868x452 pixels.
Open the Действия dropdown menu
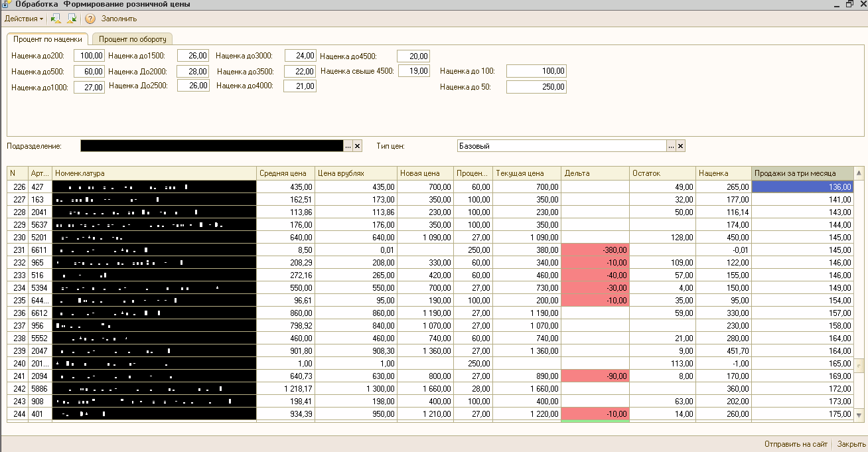coord(24,19)
